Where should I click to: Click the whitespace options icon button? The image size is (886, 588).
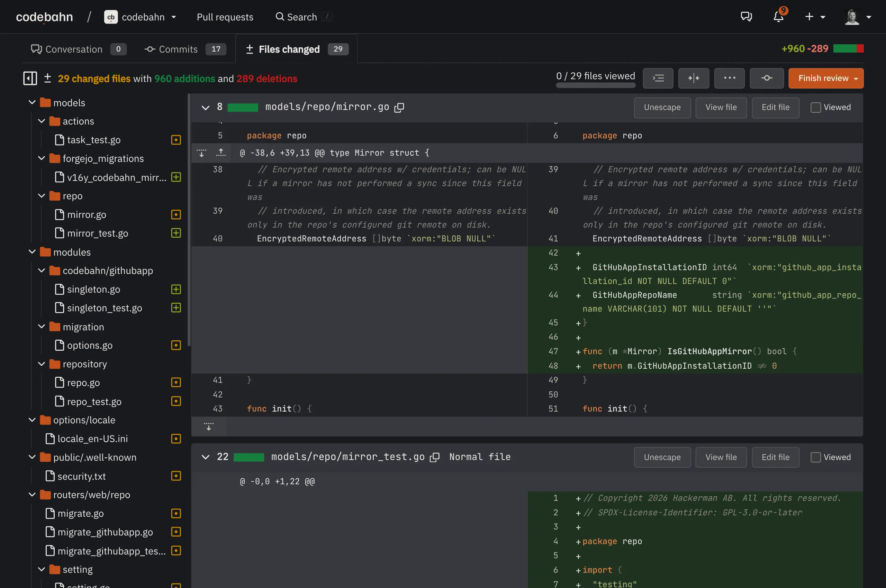[694, 79]
